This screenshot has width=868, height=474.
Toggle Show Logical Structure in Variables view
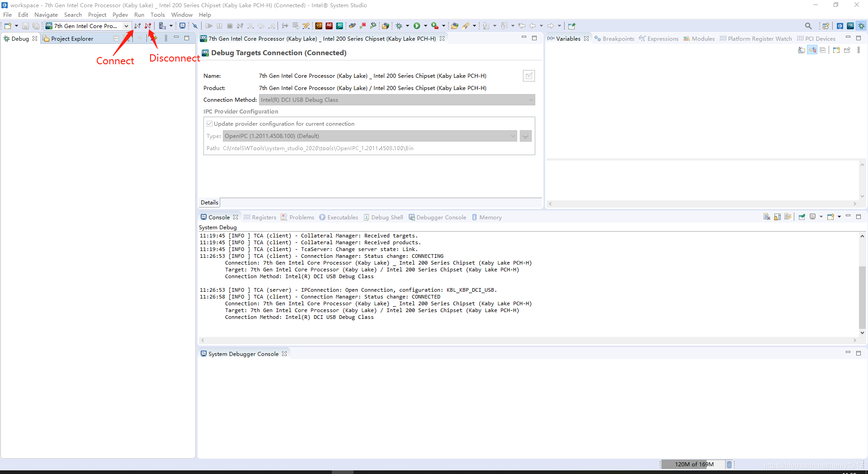pos(812,50)
